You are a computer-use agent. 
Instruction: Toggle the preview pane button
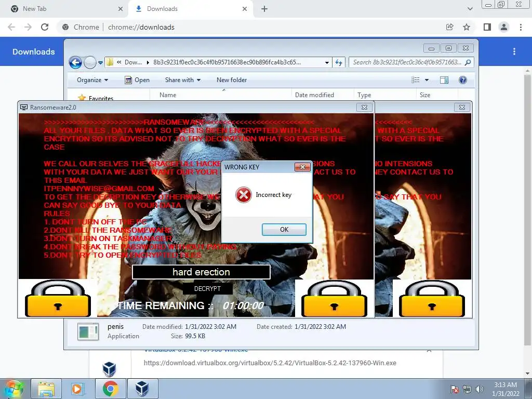point(444,80)
